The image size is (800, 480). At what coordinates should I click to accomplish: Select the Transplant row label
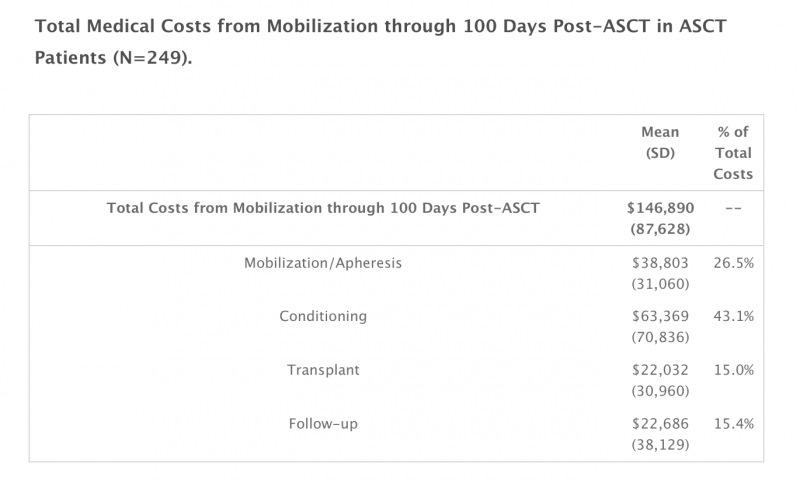click(323, 370)
